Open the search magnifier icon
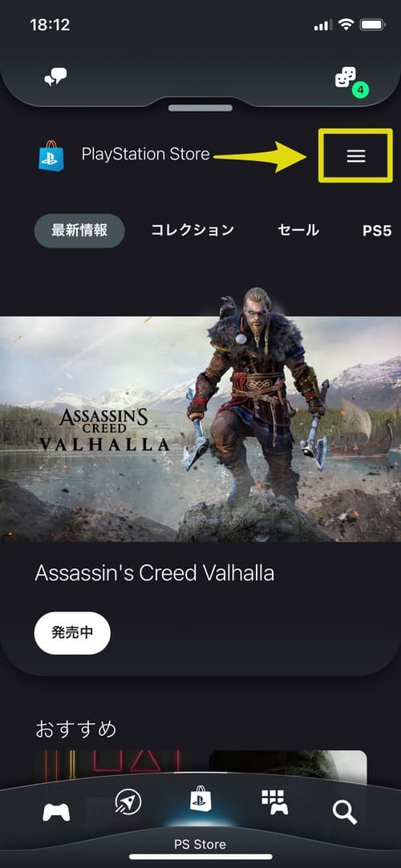This screenshot has height=868, width=401. tap(345, 811)
